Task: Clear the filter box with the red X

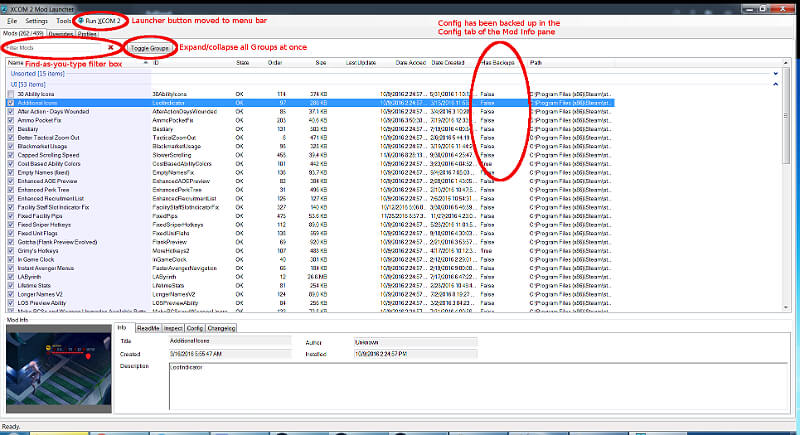Action: click(111, 47)
